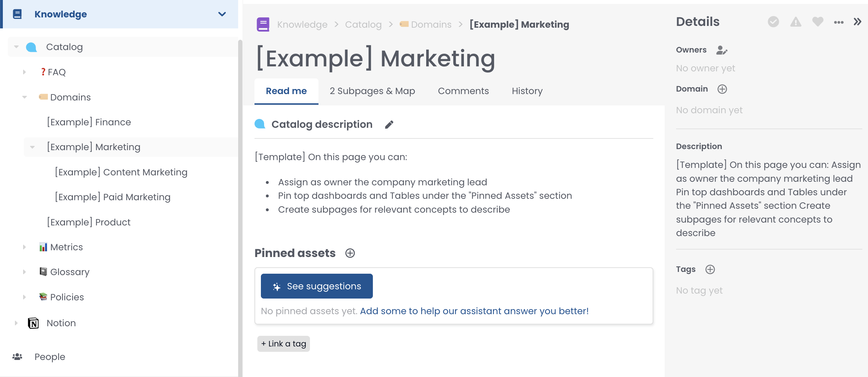Select [Example] Paid Marketing in sidebar
Screen dimensions: 868x377
(x=113, y=197)
